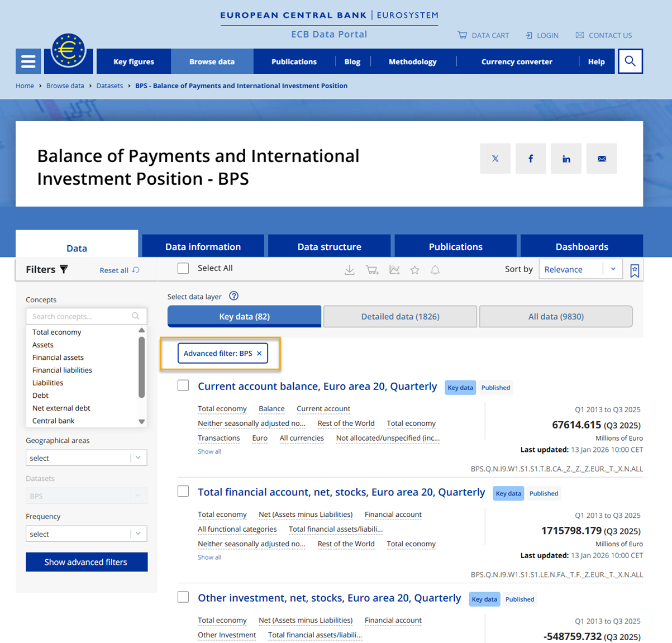Switch to the Data structure tab

tap(329, 247)
